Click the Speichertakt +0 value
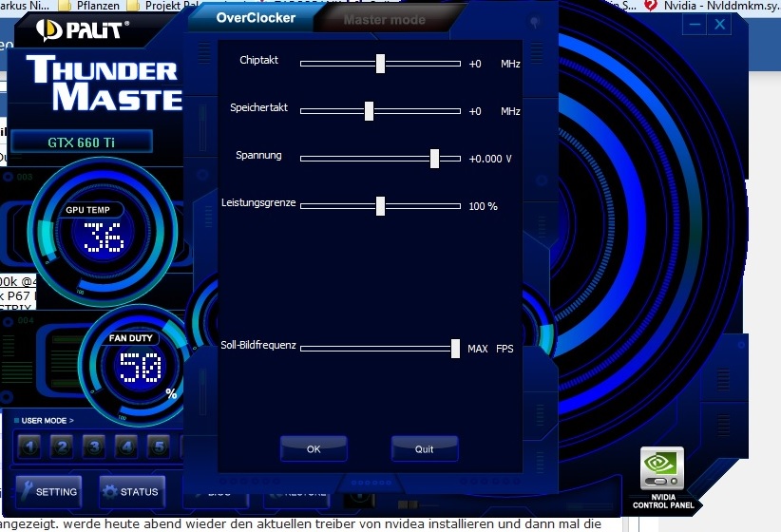The width and height of the screenshot is (781, 532). [475, 111]
